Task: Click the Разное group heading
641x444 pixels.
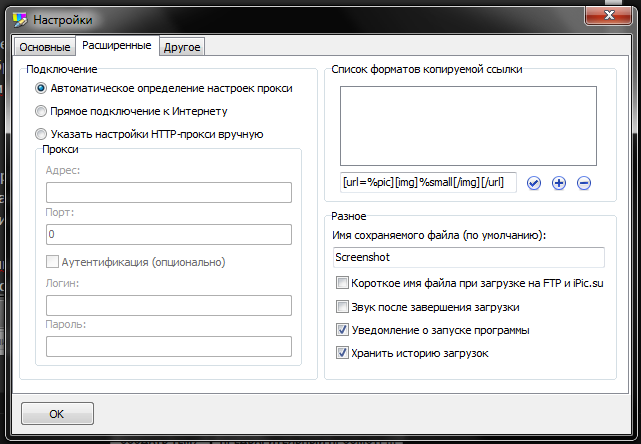Action: pyautogui.click(x=349, y=216)
